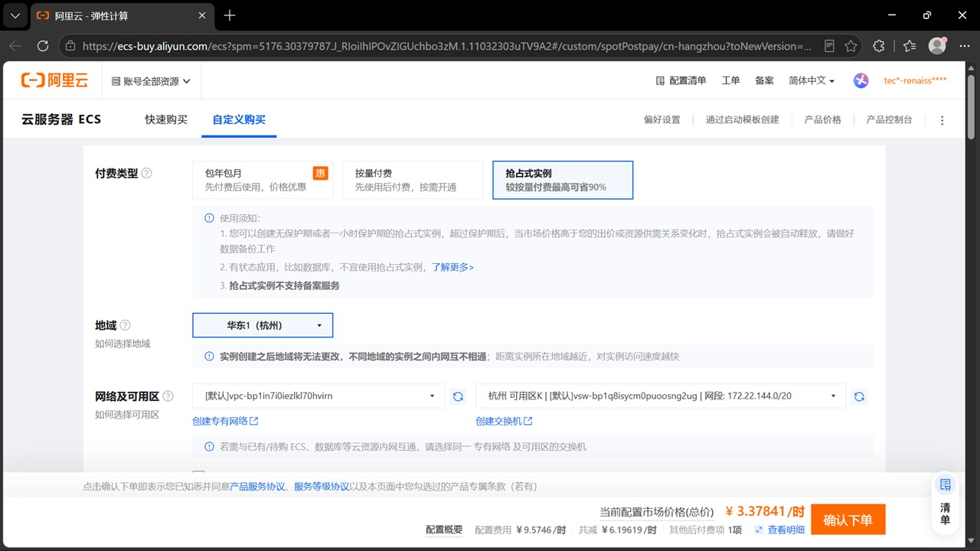Image resolution: width=980 pixels, height=551 pixels.
Task: Click the Aliyun logo
Action: point(54,80)
